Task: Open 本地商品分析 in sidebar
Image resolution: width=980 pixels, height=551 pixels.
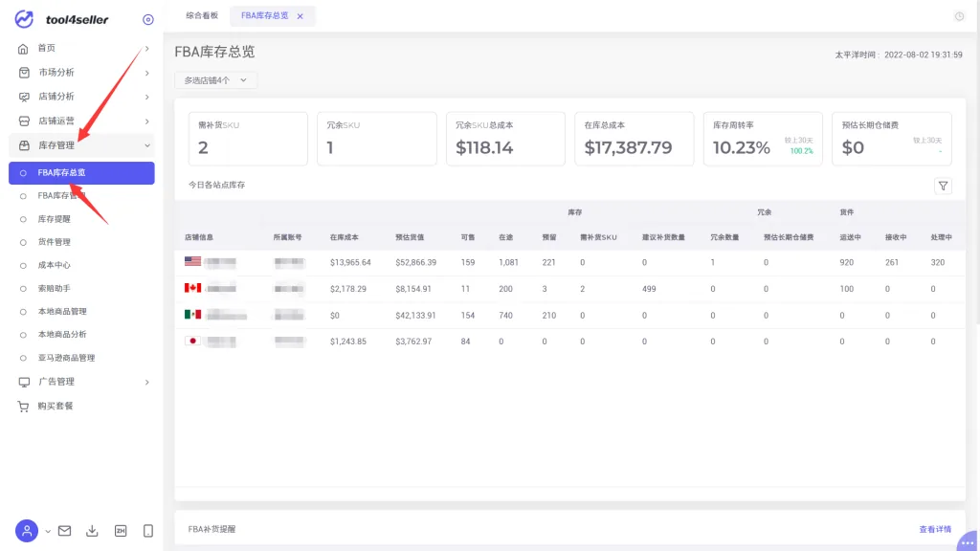Action: 62,334
